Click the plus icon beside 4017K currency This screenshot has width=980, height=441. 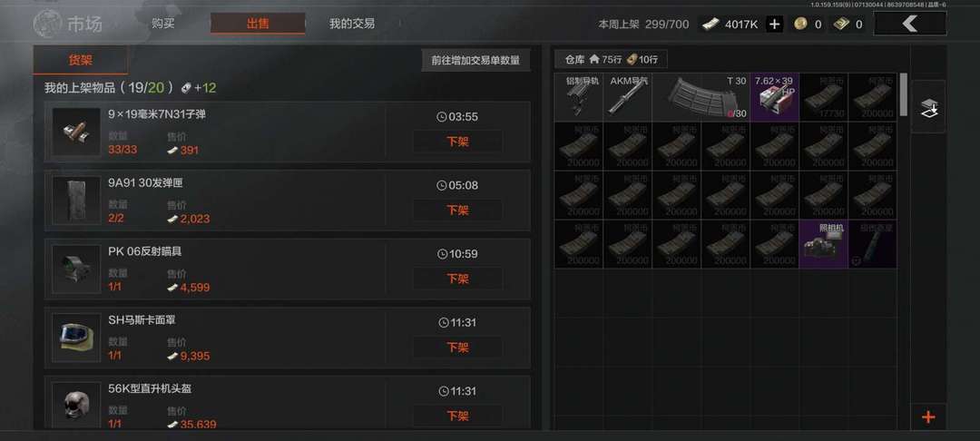(774, 24)
